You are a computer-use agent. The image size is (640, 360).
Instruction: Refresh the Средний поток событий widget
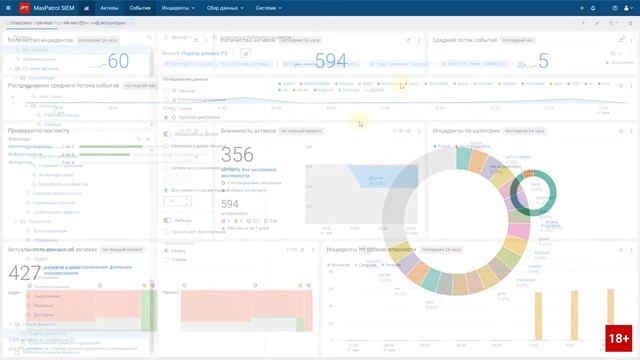click(x=621, y=40)
